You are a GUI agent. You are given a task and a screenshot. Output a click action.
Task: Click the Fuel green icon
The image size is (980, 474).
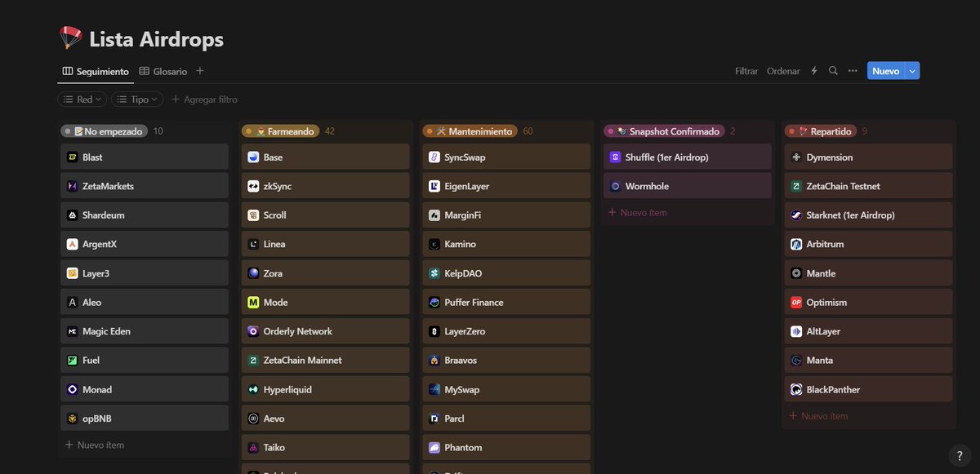73,360
